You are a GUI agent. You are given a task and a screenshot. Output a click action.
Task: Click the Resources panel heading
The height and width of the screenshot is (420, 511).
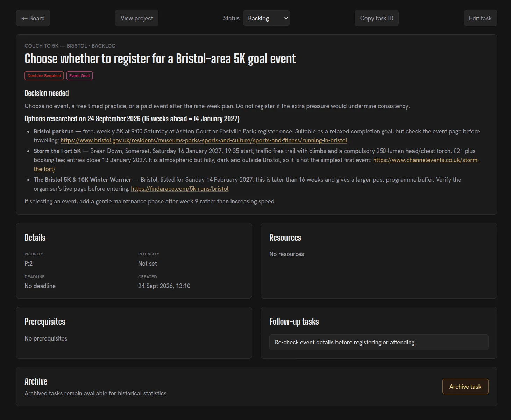click(x=285, y=238)
